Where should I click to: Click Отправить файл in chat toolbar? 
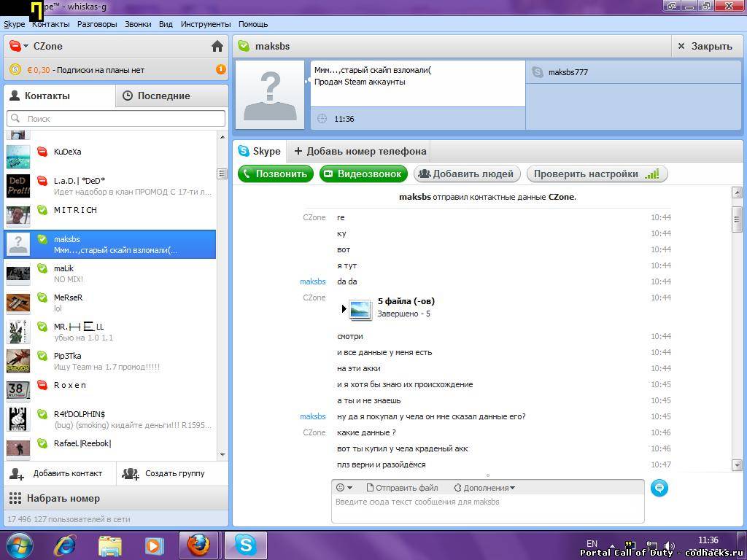[x=402, y=488]
